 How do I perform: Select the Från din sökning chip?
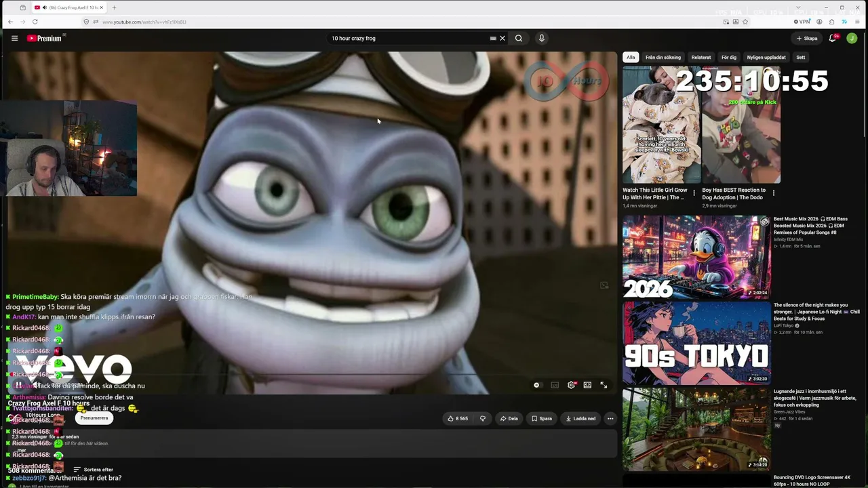(x=663, y=58)
